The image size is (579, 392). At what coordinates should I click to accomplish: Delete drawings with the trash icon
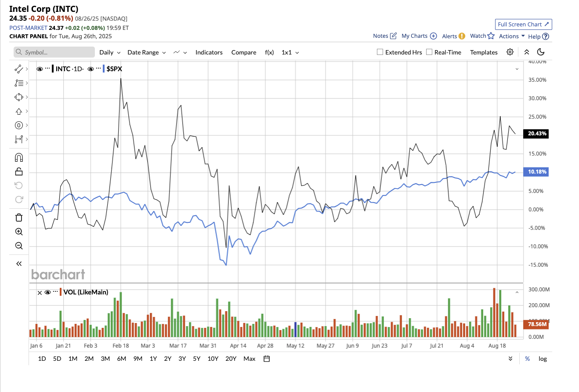click(x=19, y=217)
